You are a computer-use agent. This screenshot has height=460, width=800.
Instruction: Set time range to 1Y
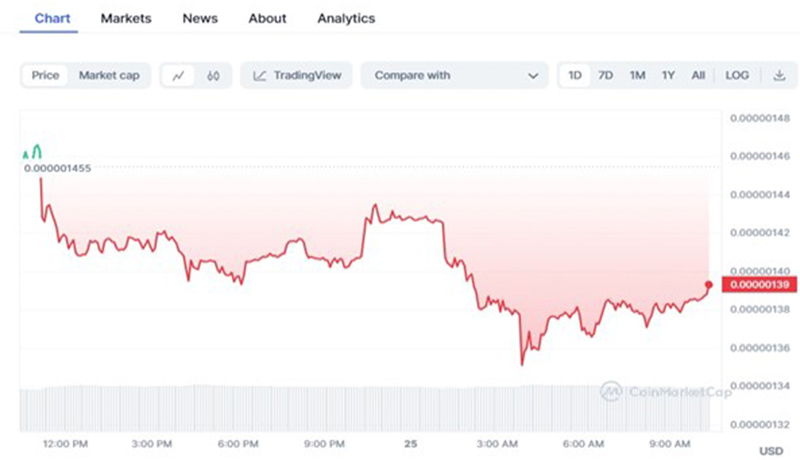668,75
